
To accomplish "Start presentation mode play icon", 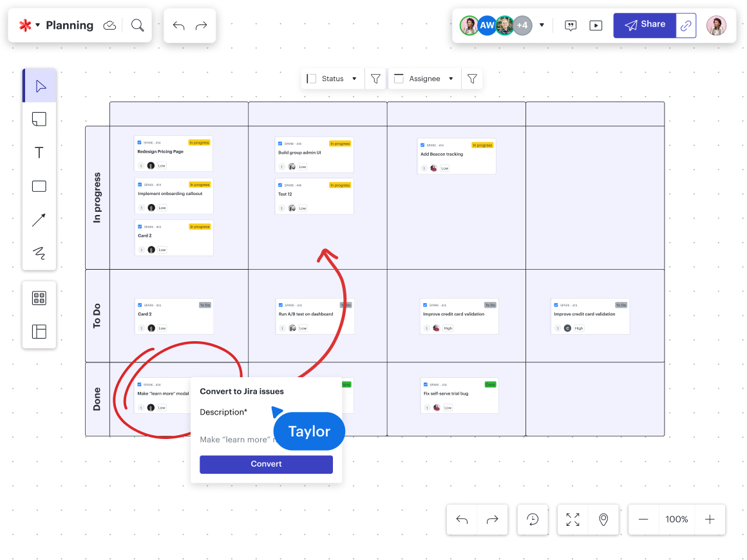I will [596, 26].
